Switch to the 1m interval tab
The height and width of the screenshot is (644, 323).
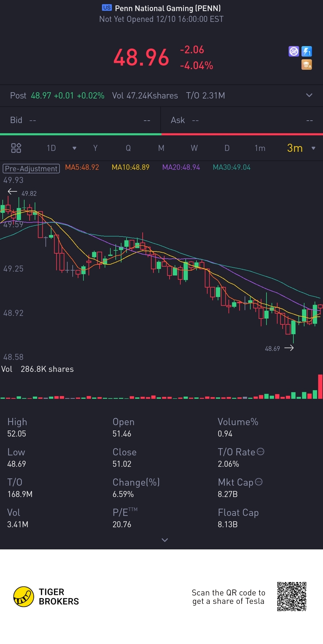[260, 148]
